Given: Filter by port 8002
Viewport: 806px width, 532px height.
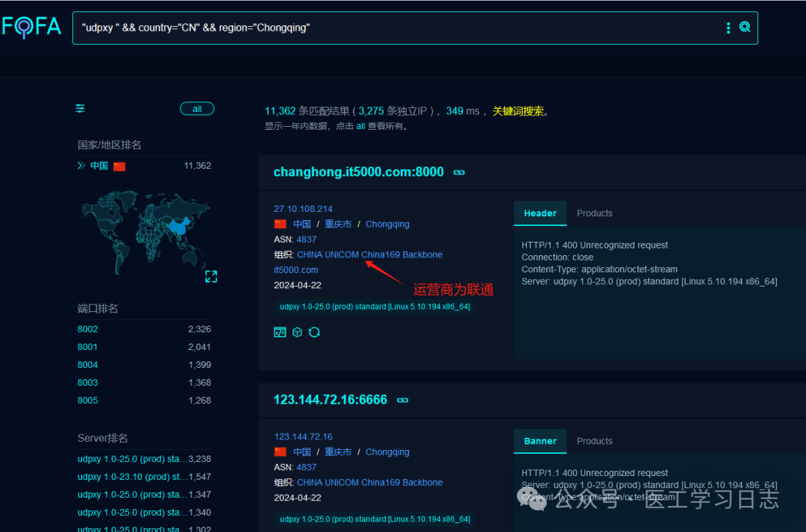Looking at the screenshot, I should (87, 329).
